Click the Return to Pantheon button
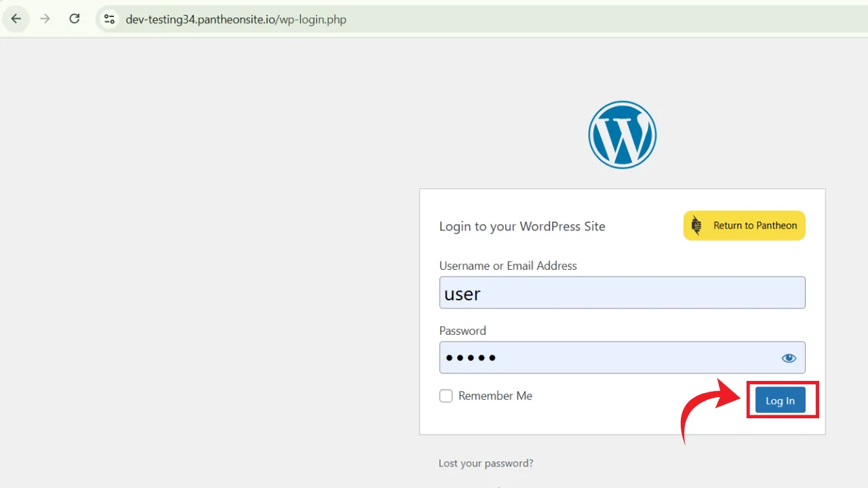This screenshot has width=868, height=488. pyautogui.click(x=744, y=226)
